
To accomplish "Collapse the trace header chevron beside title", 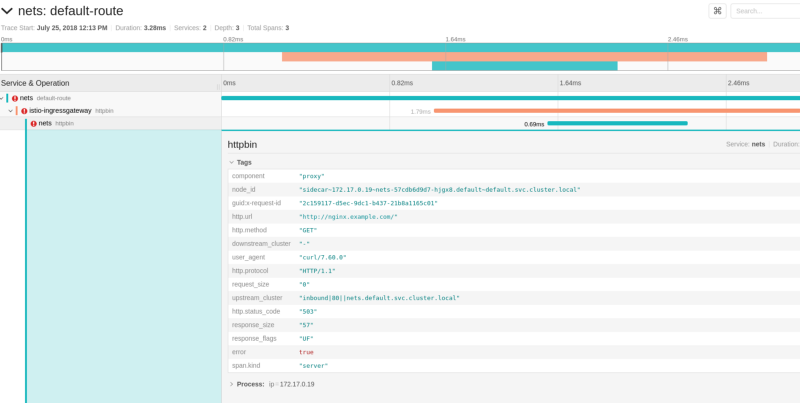I will pos(8,11).
